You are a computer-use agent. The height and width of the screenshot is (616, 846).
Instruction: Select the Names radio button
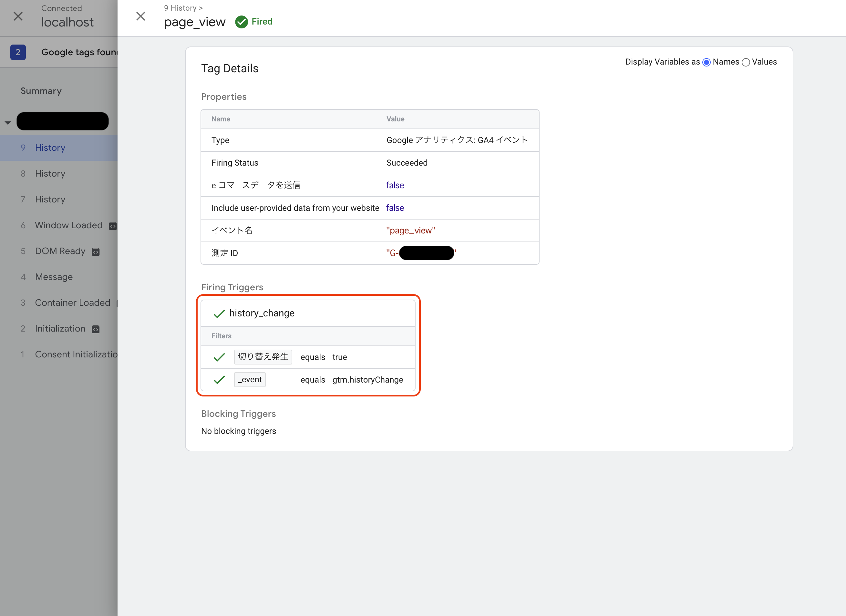(706, 62)
